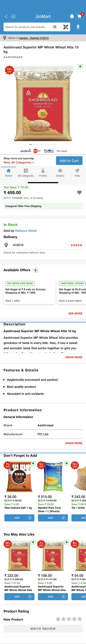Viewport: 86px width, 644px height.
Task: Add product to wishlist with heart icon
Action: click(x=79, y=193)
